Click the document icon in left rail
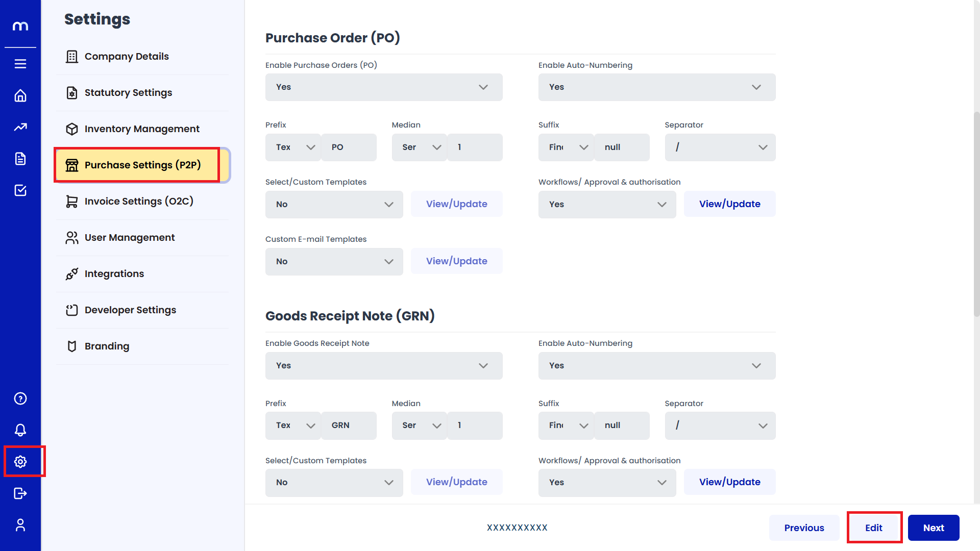980x551 pixels. tap(20, 159)
